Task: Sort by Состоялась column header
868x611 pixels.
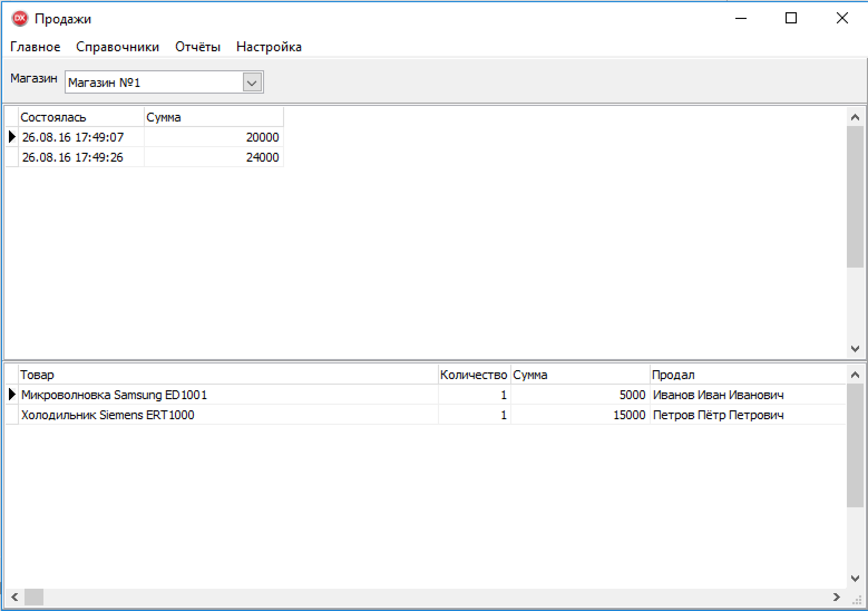Action: pyautogui.click(x=81, y=117)
